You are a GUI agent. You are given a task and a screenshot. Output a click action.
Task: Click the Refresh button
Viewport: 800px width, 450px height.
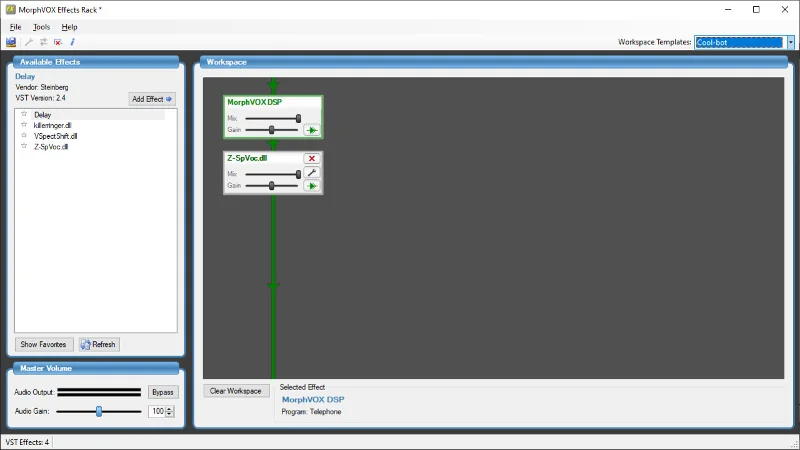[99, 344]
